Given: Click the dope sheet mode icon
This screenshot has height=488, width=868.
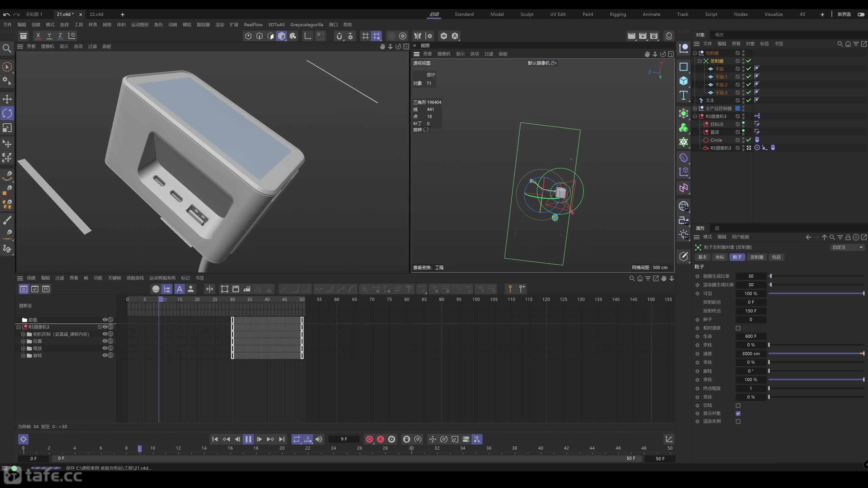Looking at the screenshot, I should pyautogui.click(x=24, y=289).
